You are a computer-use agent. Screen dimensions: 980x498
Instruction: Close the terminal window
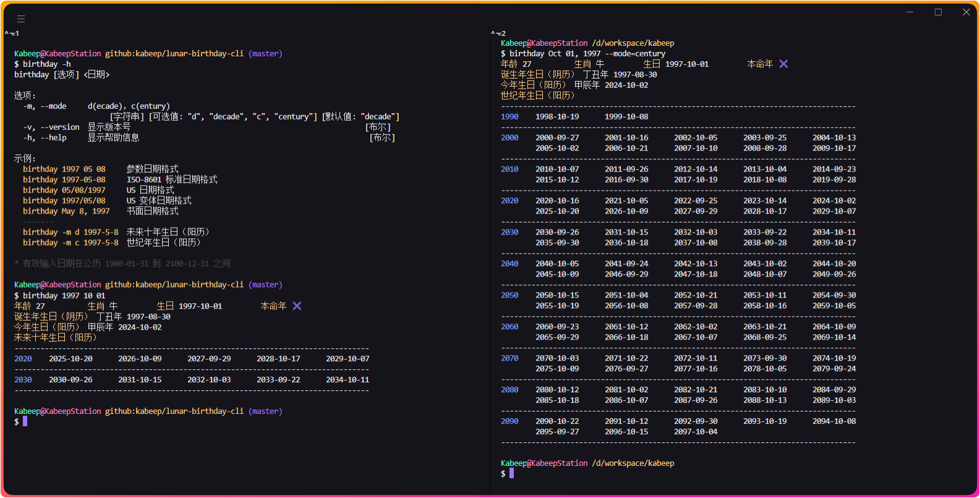[966, 12]
